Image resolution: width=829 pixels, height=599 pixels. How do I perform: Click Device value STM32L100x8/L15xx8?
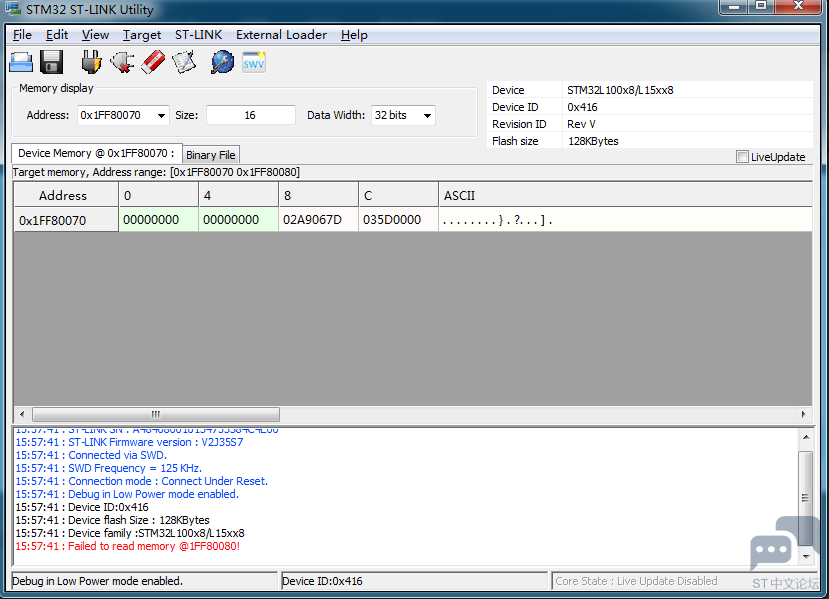coord(620,90)
